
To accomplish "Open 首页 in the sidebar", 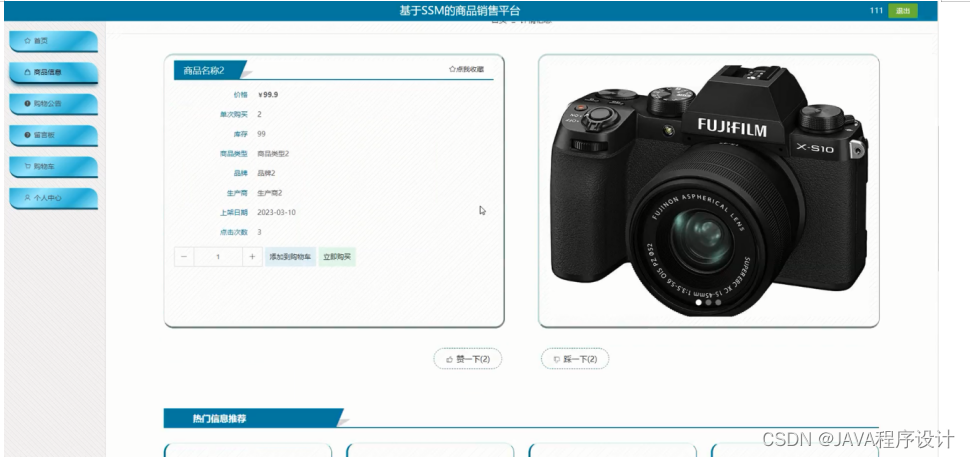I will pos(53,41).
